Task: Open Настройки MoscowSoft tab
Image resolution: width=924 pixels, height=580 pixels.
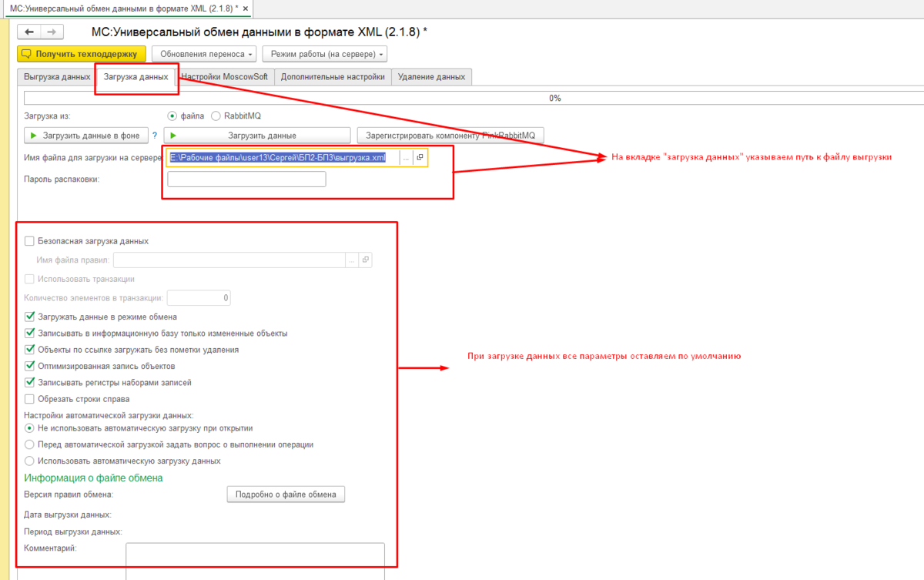Action: (224, 77)
